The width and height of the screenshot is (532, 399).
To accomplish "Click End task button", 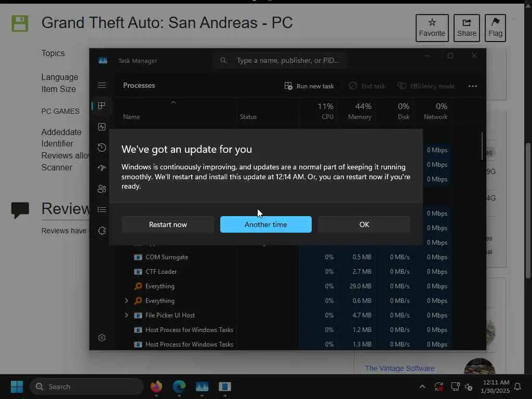I will point(367,86).
